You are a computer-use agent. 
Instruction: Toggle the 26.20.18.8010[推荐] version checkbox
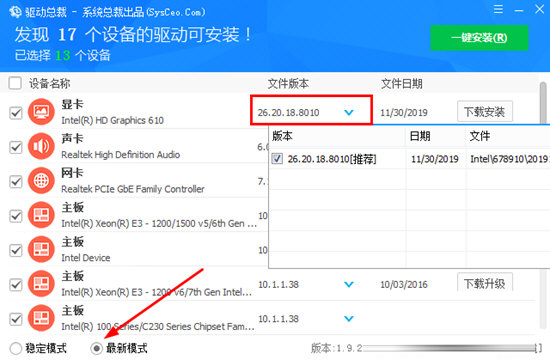[x=277, y=159]
